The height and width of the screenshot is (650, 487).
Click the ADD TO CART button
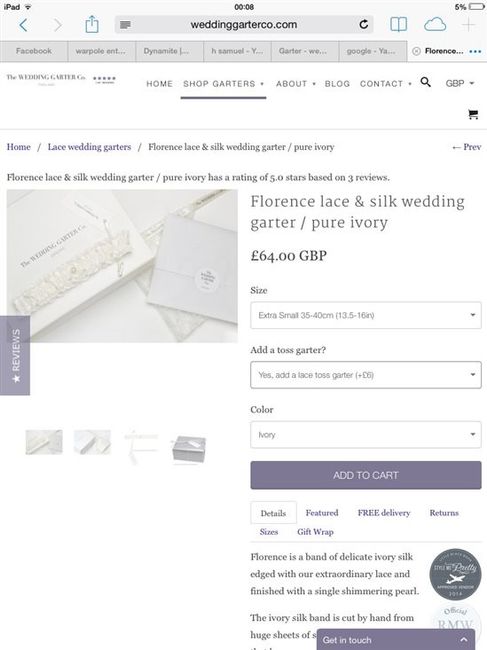pos(366,475)
